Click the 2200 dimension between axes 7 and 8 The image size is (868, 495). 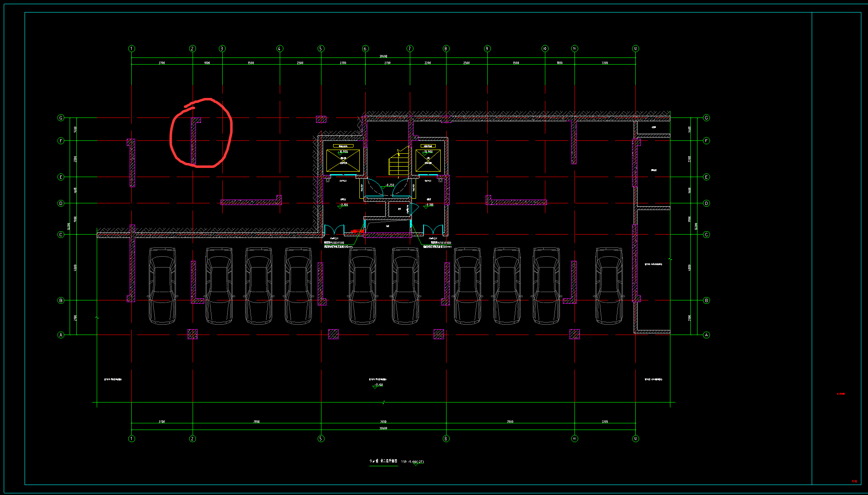[x=428, y=63]
